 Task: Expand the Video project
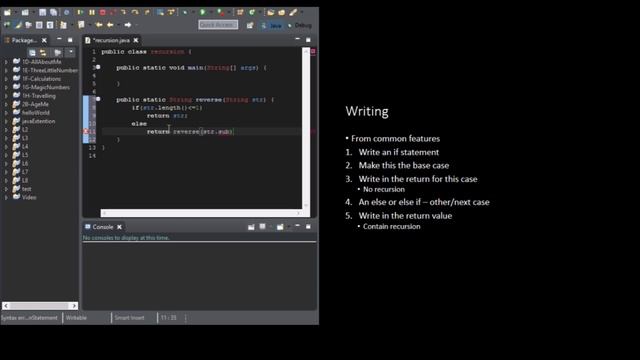coord(6,198)
